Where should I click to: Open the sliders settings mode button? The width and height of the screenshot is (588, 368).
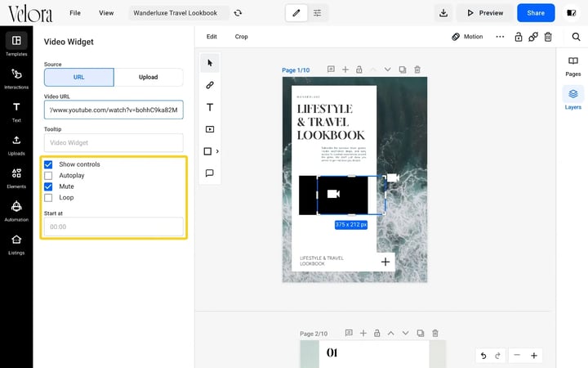click(317, 13)
